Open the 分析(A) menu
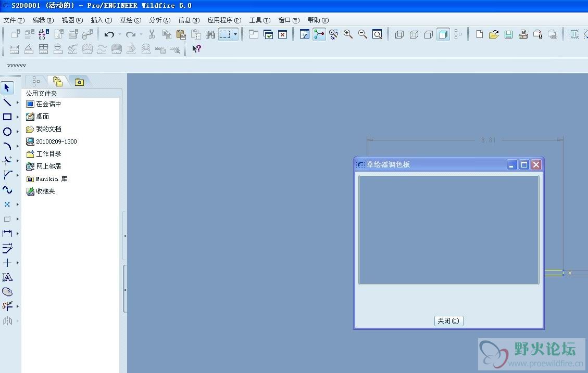This screenshot has width=588, height=373. (160, 20)
